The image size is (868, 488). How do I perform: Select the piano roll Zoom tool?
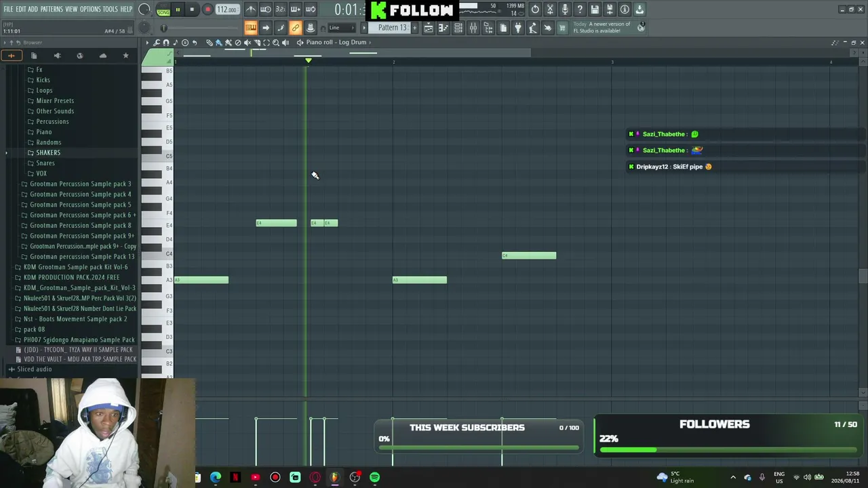click(x=275, y=43)
